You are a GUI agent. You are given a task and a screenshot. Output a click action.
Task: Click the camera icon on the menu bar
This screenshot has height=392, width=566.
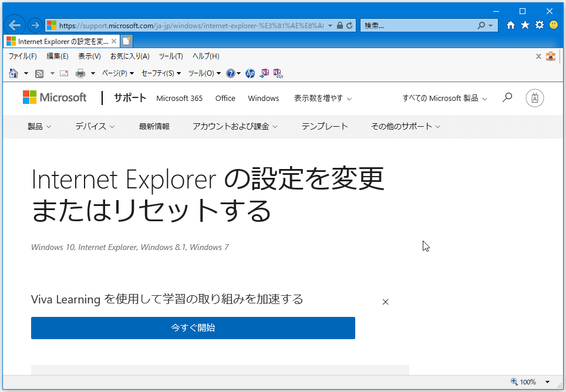(x=550, y=56)
